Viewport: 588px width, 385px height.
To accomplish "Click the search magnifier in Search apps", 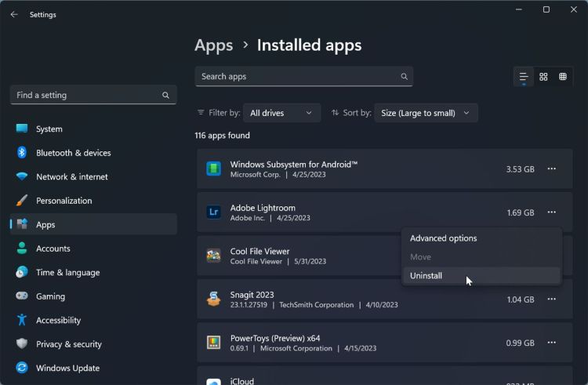I will (x=404, y=77).
